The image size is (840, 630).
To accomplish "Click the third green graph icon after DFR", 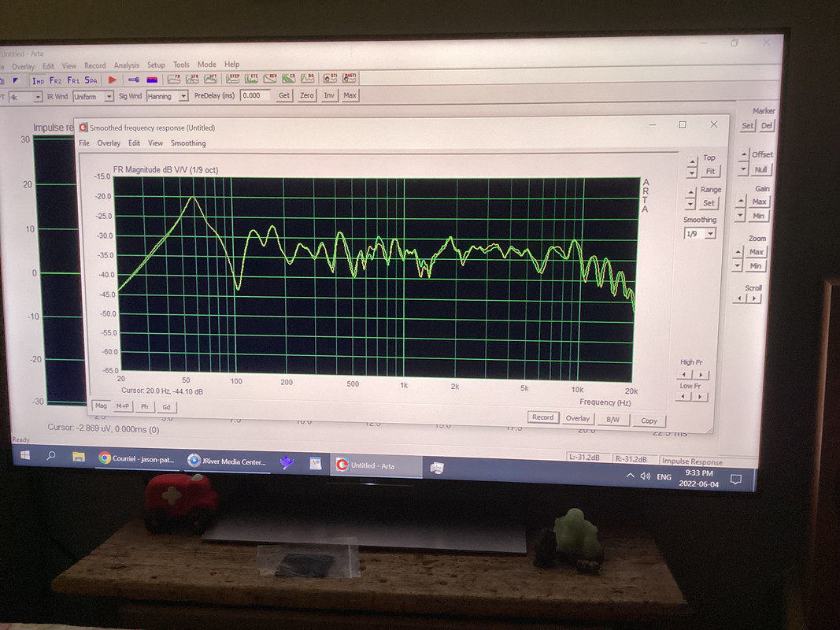I will [x=210, y=79].
